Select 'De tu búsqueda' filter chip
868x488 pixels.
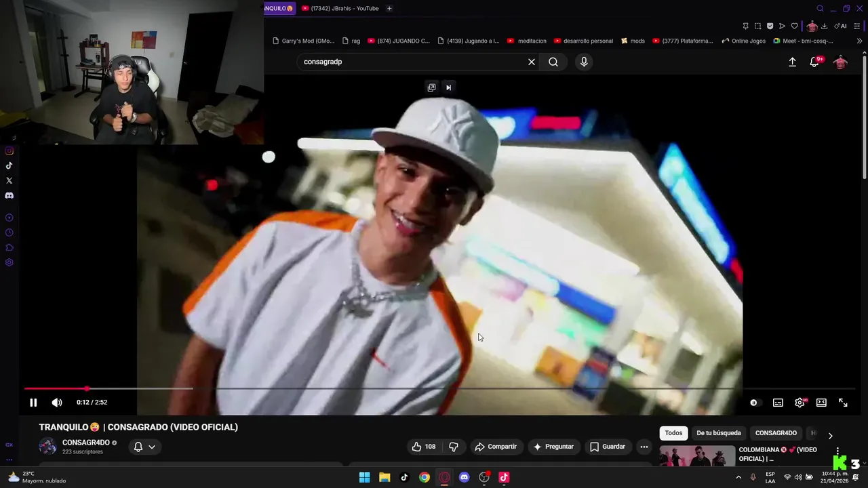(719, 433)
